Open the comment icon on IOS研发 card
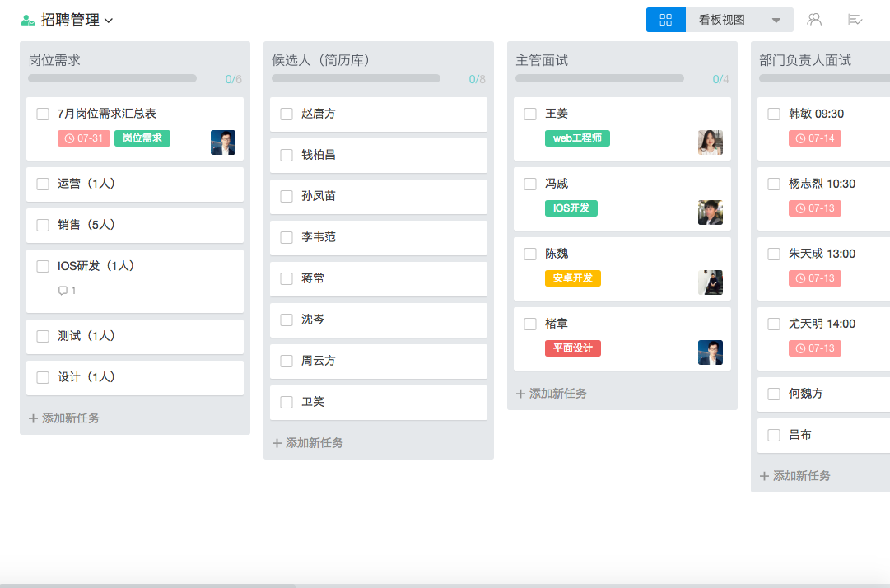Screen dimensions: 890x588 tap(64, 290)
